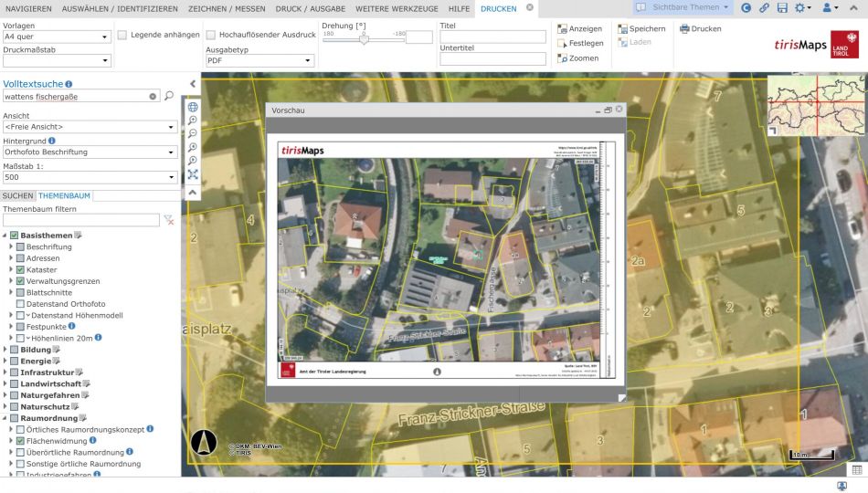Open the Hintergrund Orthofoto Beschriftung dropdown
The image size is (868, 493).
click(90, 152)
